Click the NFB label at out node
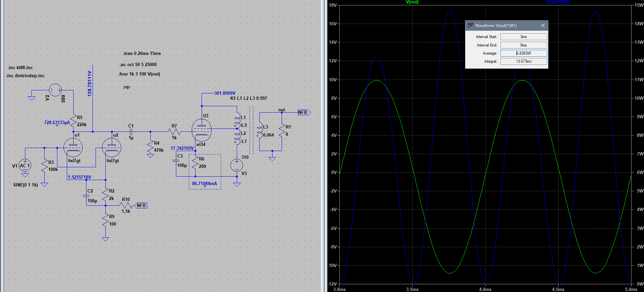Image resolution: width=644 pixels, height=292 pixels. click(x=303, y=113)
